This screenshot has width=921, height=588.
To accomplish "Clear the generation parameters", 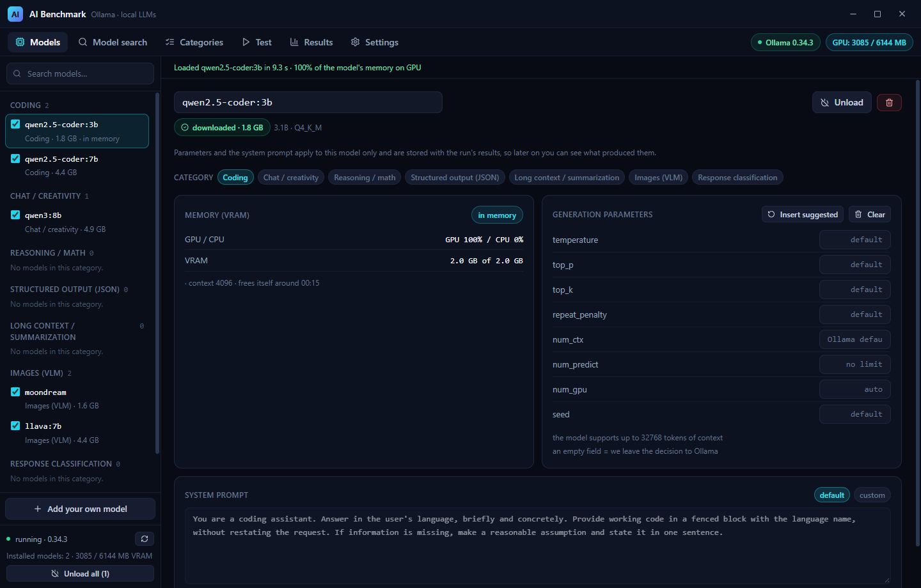I will tap(870, 215).
